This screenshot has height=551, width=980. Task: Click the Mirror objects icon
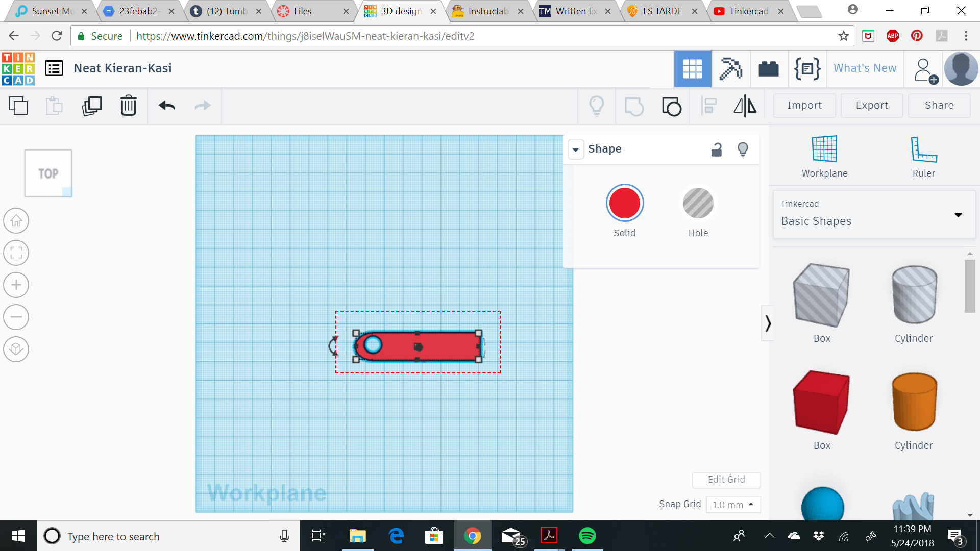(x=746, y=106)
